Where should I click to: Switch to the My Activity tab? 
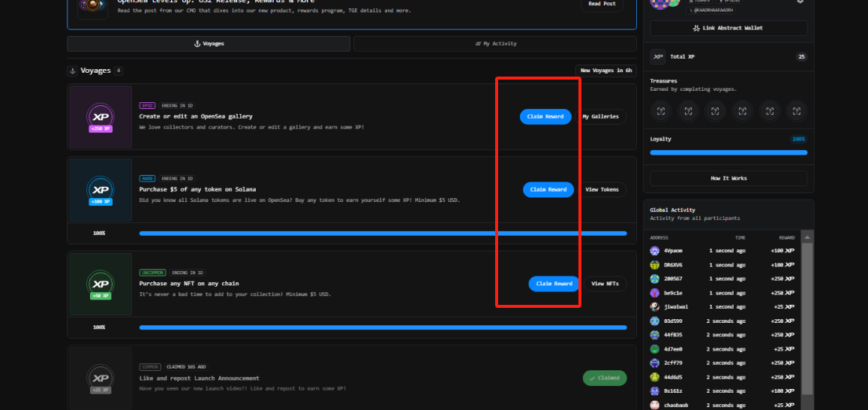pos(495,44)
